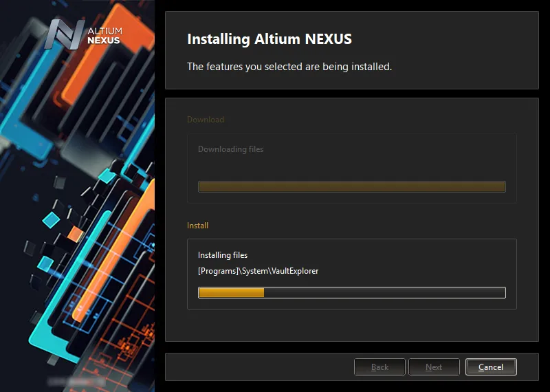Click the Download group box panel

pyautogui.click(x=352, y=168)
